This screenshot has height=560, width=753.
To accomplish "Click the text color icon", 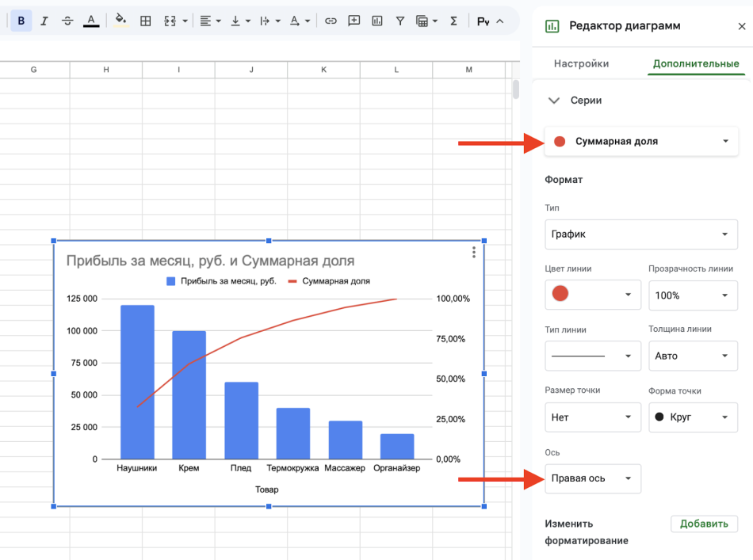I will pyautogui.click(x=91, y=21).
